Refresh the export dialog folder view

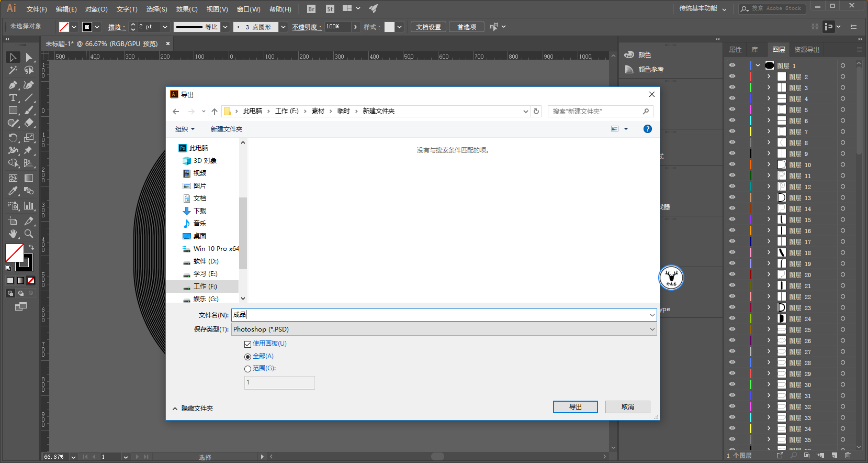coord(536,111)
